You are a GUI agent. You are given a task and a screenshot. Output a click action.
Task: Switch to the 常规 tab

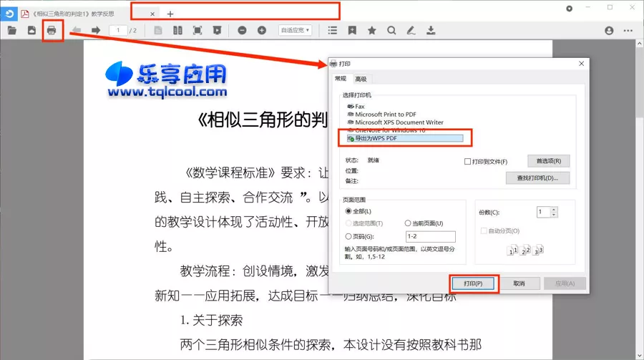341,79
